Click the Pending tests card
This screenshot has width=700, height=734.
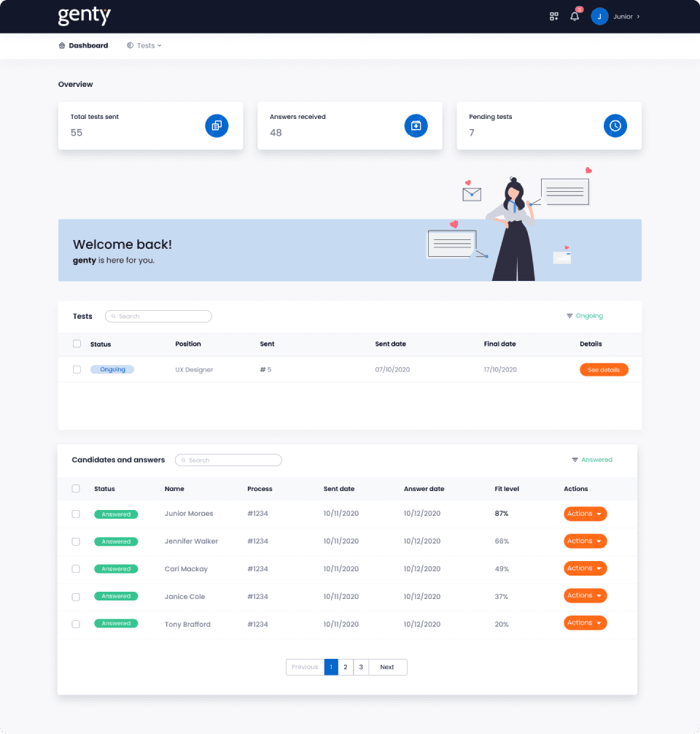[x=549, y=125]
